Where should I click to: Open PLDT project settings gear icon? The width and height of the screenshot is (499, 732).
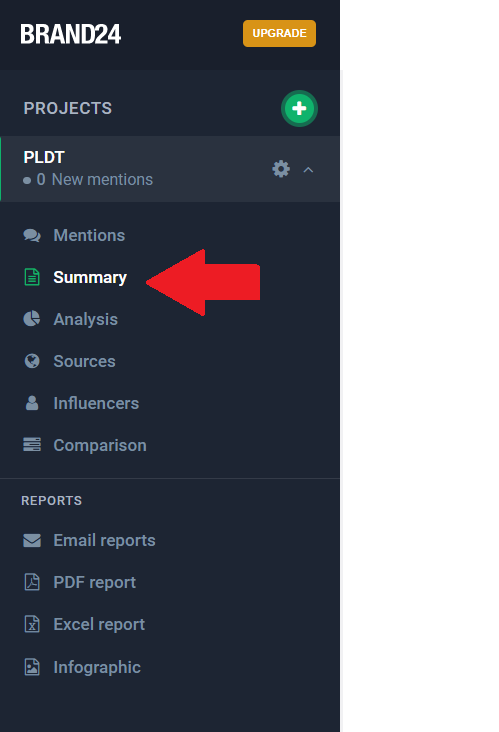click(281, 169)
